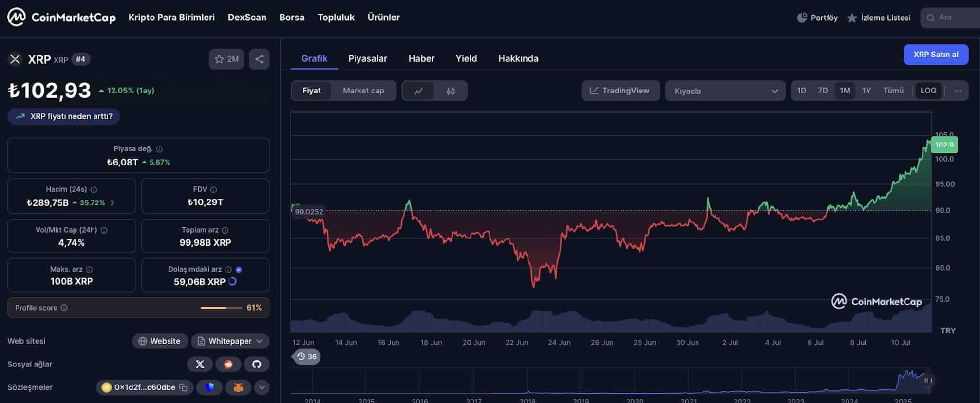Click the XRP coin logo

click(15, 59)
